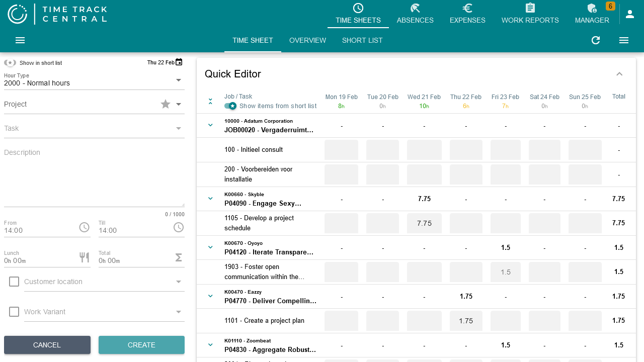This screenshot has width=644, height=362.
Task: Click the clock icon in Till field
Action: [x=179, y=228]
